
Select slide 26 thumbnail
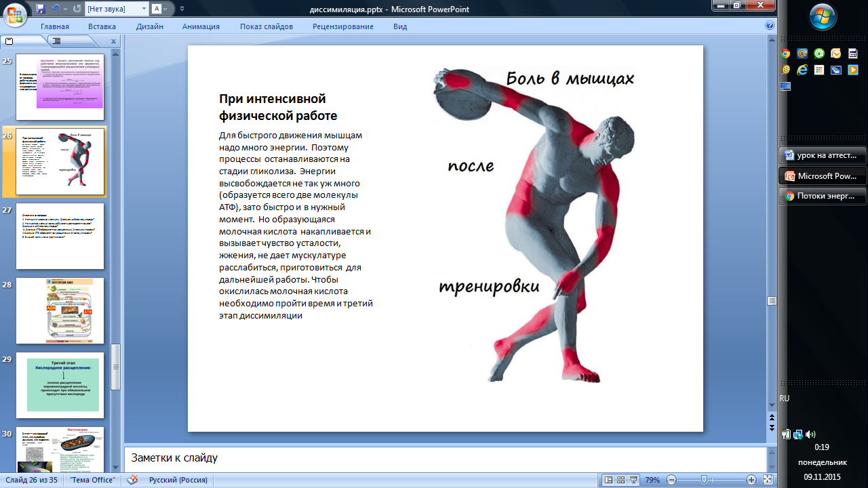60,161
